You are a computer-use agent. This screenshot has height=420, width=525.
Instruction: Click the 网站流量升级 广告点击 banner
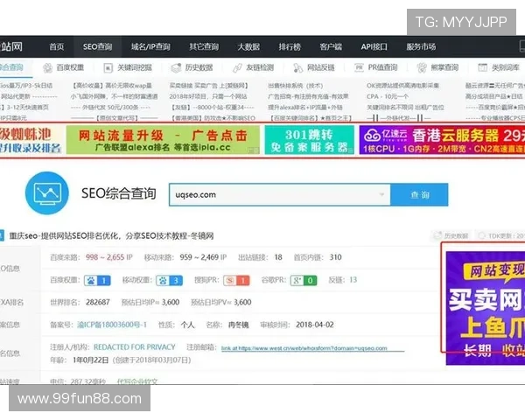click(163, 140)
